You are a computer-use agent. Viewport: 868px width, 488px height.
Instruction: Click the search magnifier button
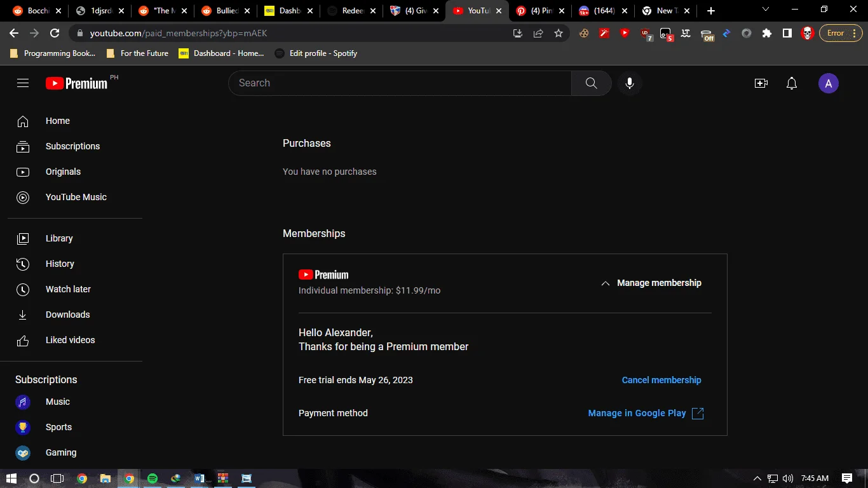pyautogui.click(x=591, y=83)
